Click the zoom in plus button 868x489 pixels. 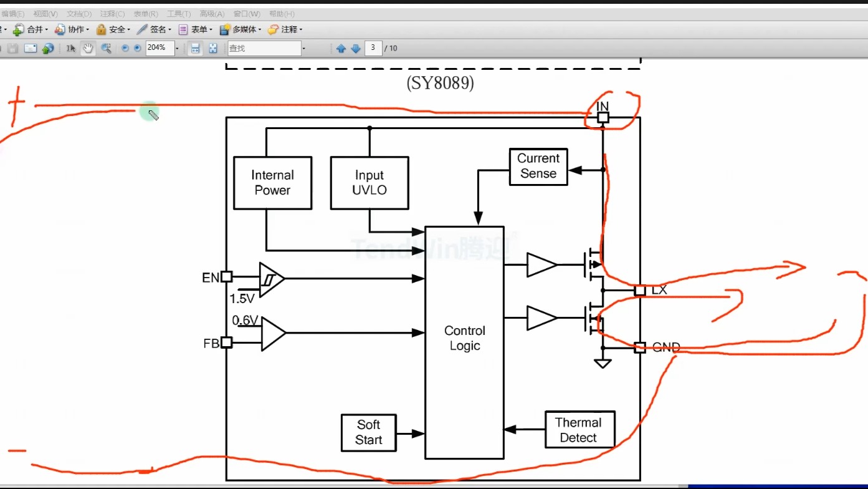(137, 48)
